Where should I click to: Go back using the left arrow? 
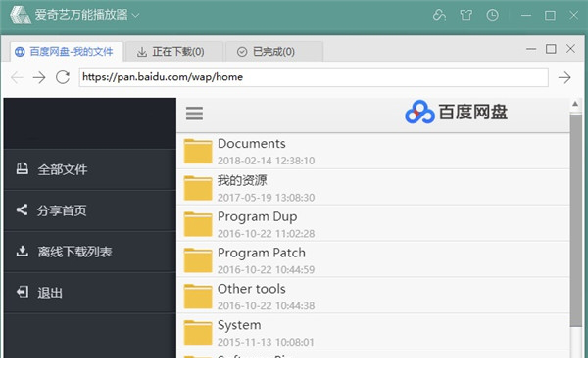(x=17, y=77)
